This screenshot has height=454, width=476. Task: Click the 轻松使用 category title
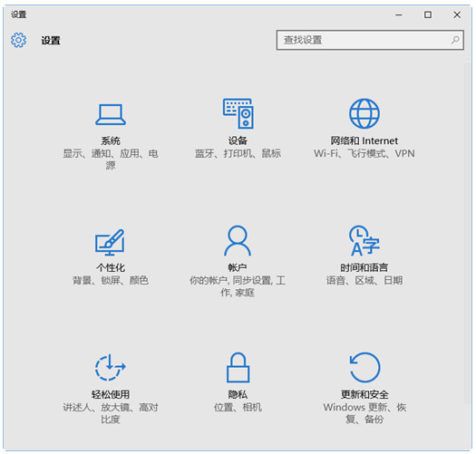point(111,394)
